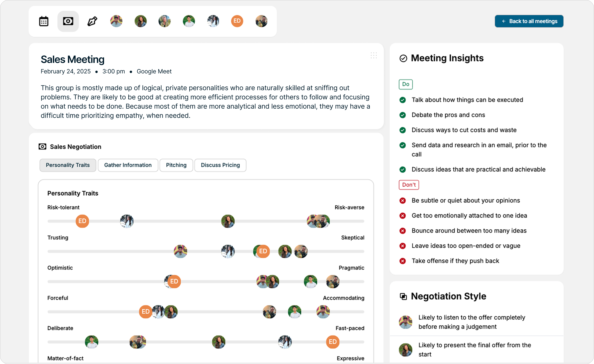Viewport: 594px width, 364px height.
Task: Switch to the Gather Information tab
Action: click(x=128, y=165)
